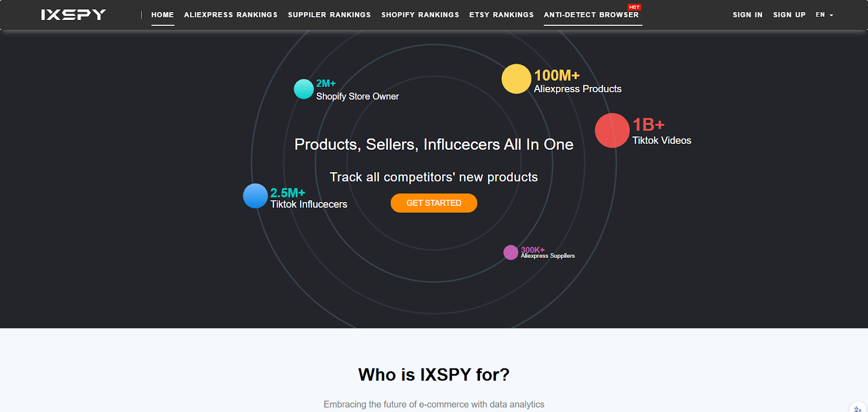Open ANTI-DETECT BROWSER page

pyautogui.click(x=591, y=15)
